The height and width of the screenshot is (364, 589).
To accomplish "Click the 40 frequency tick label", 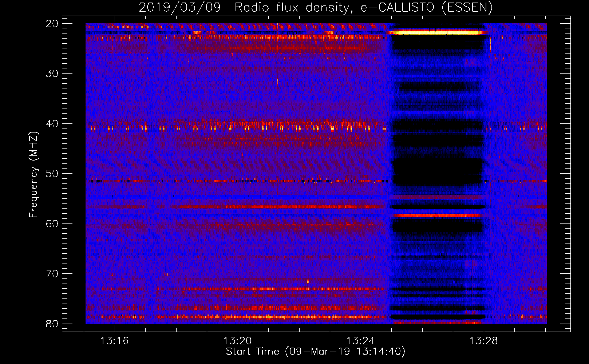I will point(52,124).
